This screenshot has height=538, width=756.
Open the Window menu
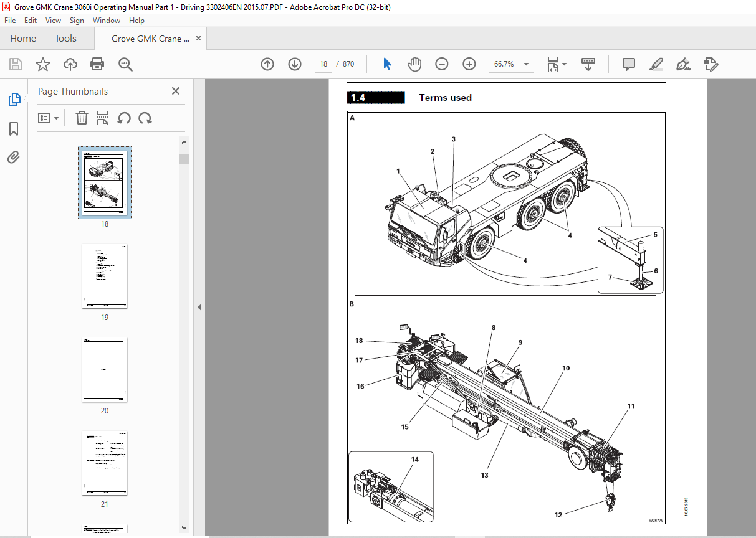coord(107,21)
